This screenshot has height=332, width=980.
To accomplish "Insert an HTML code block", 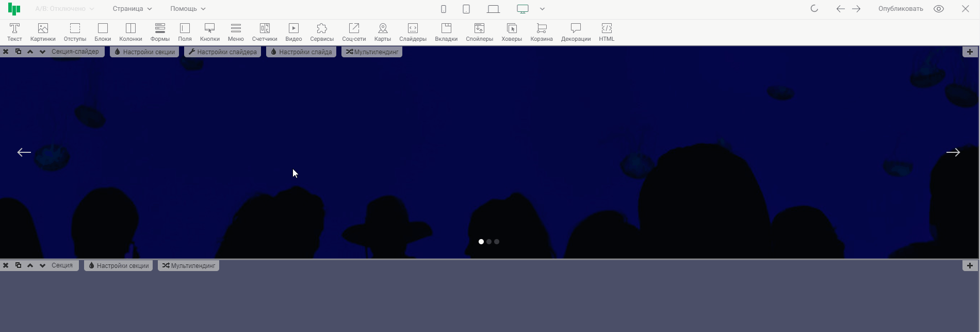I will 607,32.
